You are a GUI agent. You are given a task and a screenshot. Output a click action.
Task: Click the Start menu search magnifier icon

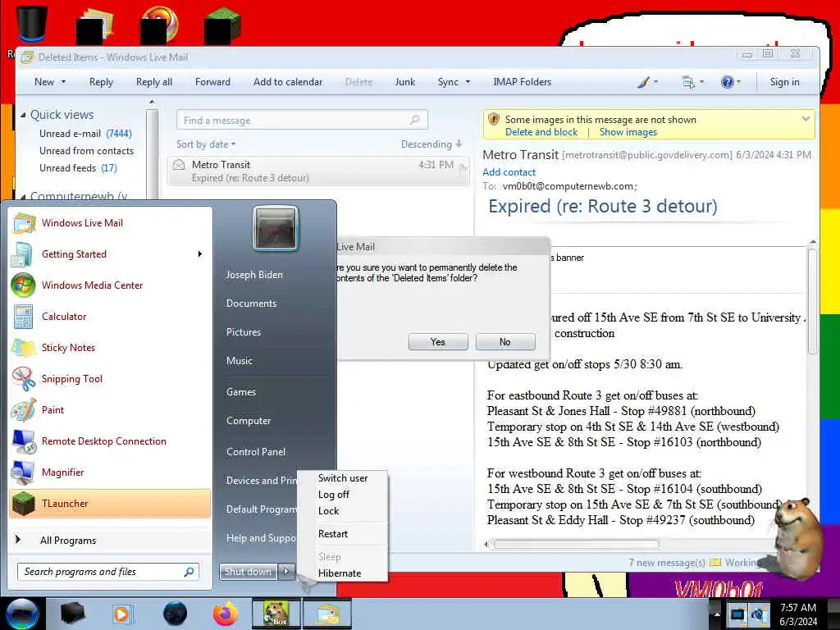[189, 572]
